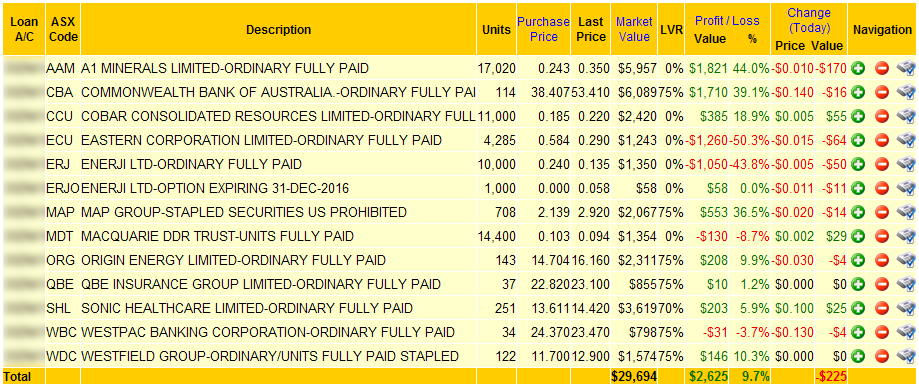Click red minus icon for CBA row

coord(882,92)
